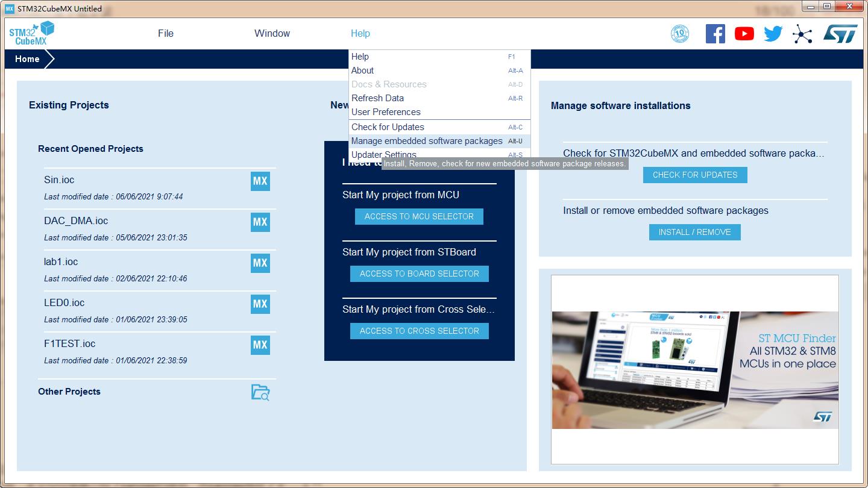Click Start My project from MCU text

point(401,195)
